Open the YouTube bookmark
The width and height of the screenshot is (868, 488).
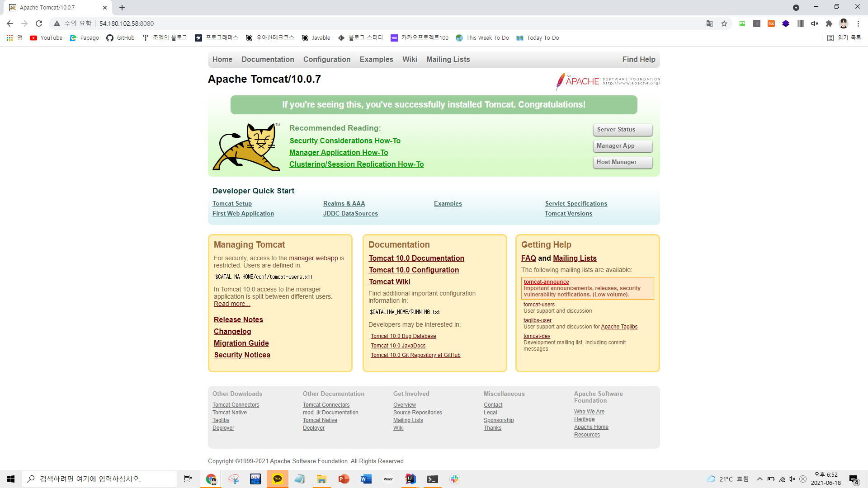pyautogui.click(x=46, y=38)
